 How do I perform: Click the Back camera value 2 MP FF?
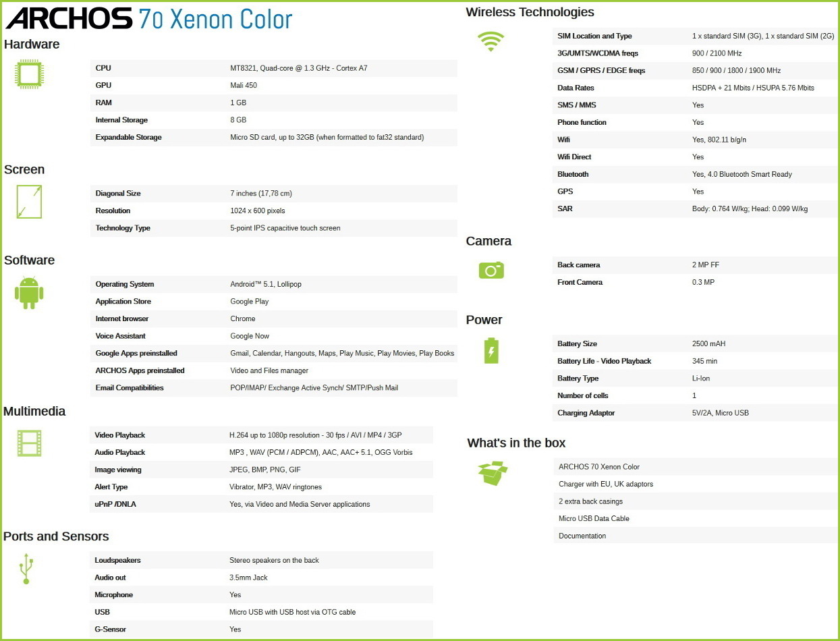click(706, 265)
